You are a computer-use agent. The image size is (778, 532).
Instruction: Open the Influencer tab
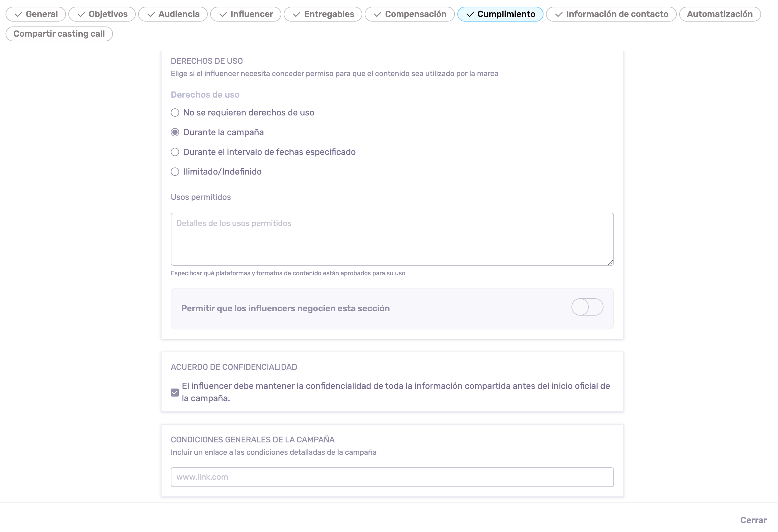click(x=246, y=14)
